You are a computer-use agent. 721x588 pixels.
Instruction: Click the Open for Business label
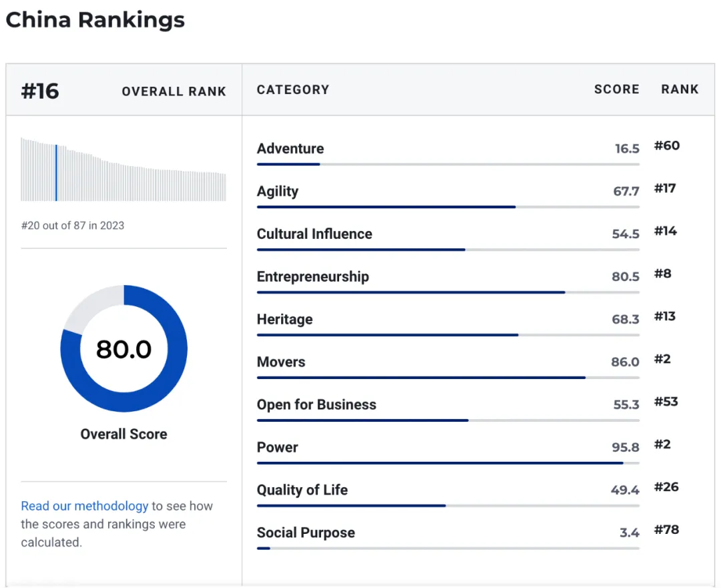point(316,405)
